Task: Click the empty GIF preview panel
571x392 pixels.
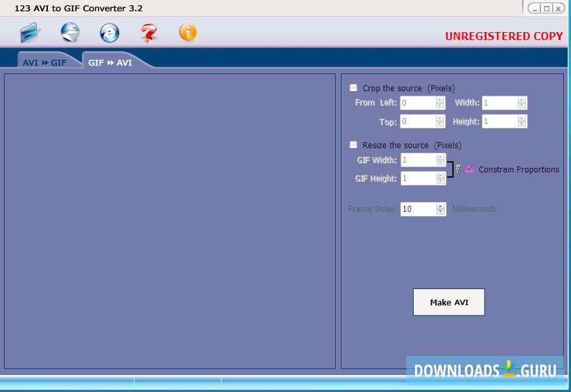Action: [x=170, y=222]
